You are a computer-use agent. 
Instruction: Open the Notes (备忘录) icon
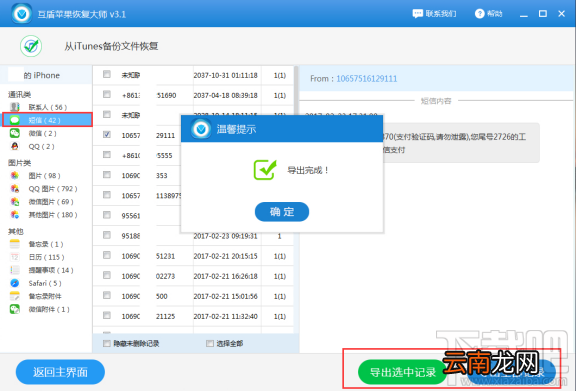[15, 244]
